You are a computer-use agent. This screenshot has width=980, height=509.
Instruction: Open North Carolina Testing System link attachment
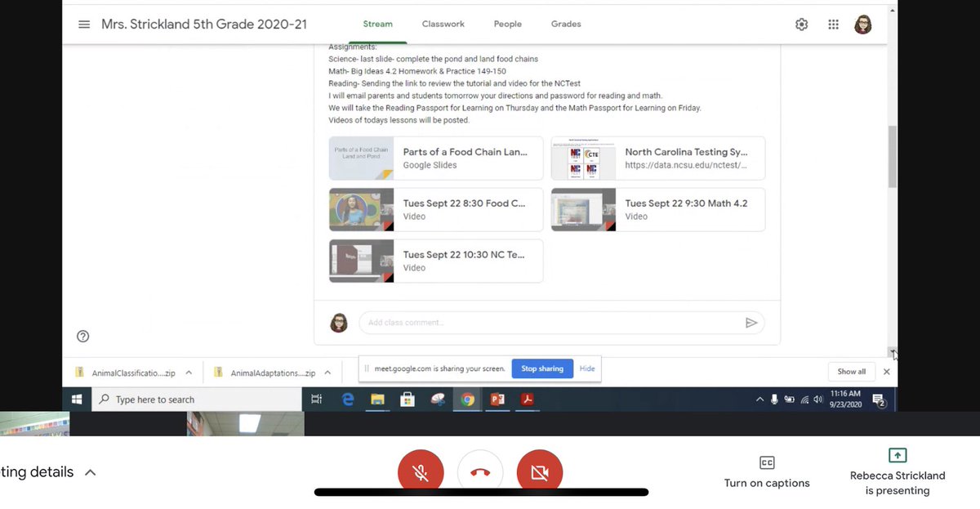(x=658, y=159)
